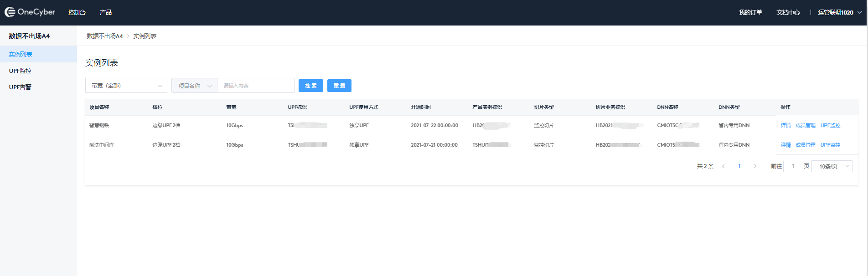Select 实例列表 in the left sidebar
Screen dimensions: 868x276
(x=21, y=54)
